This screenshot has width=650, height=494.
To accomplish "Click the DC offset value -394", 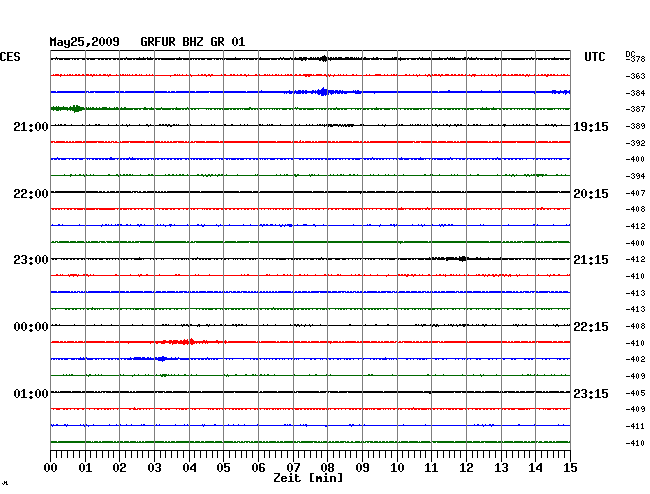I will [635, 176].
